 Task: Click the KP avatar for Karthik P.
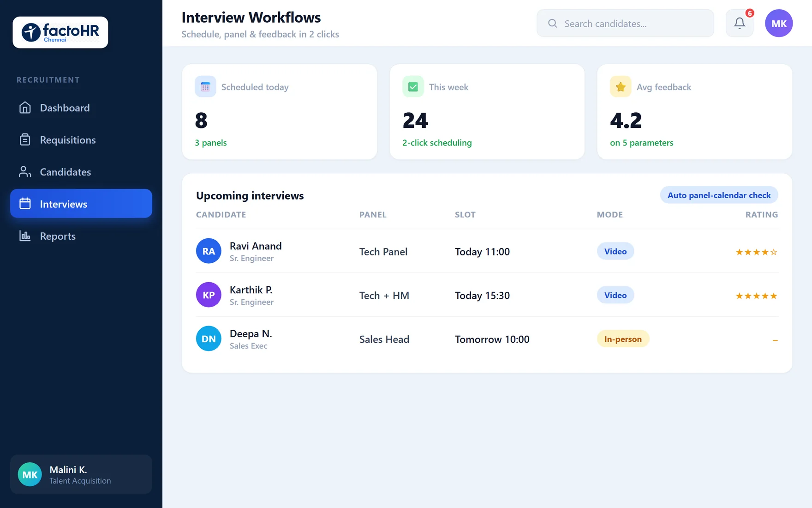(209, 295)
